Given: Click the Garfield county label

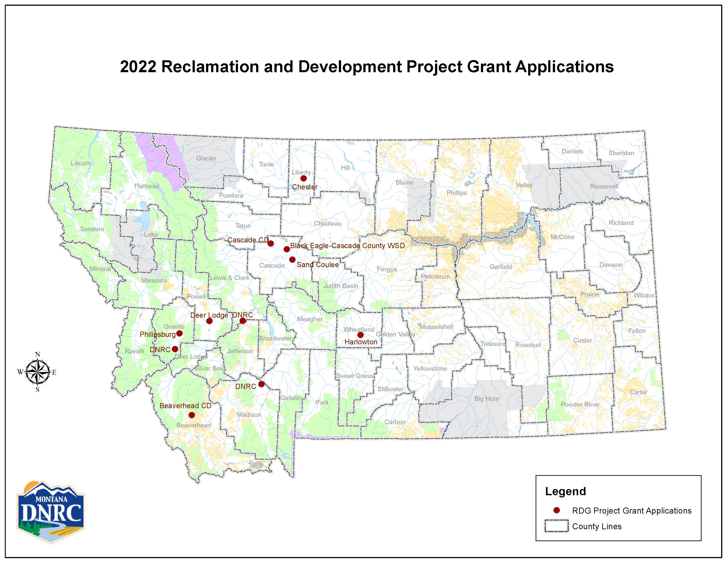Looking at the screenshot, I should pyautogui.click(x=501, y=266).
